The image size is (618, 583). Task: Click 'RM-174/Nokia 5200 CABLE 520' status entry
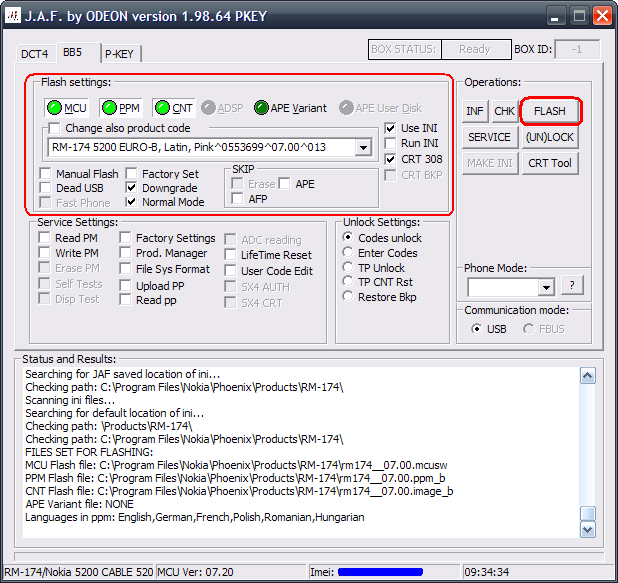coord(79,572)
